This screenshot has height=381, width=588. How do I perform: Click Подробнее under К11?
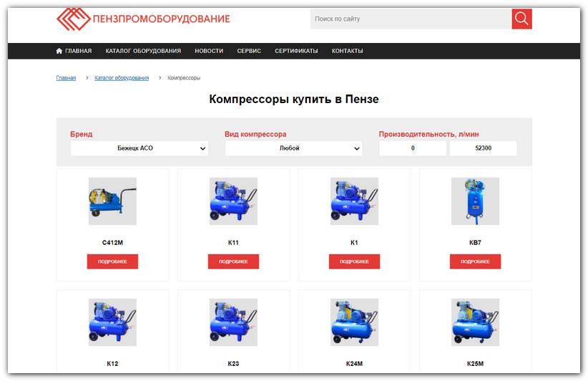click(x=233, y=261)
